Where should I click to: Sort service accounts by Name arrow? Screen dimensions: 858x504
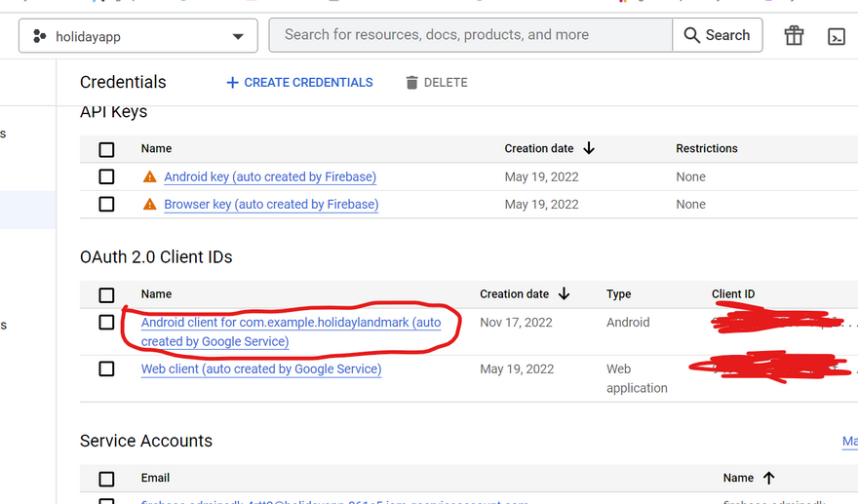click(768, 478)
